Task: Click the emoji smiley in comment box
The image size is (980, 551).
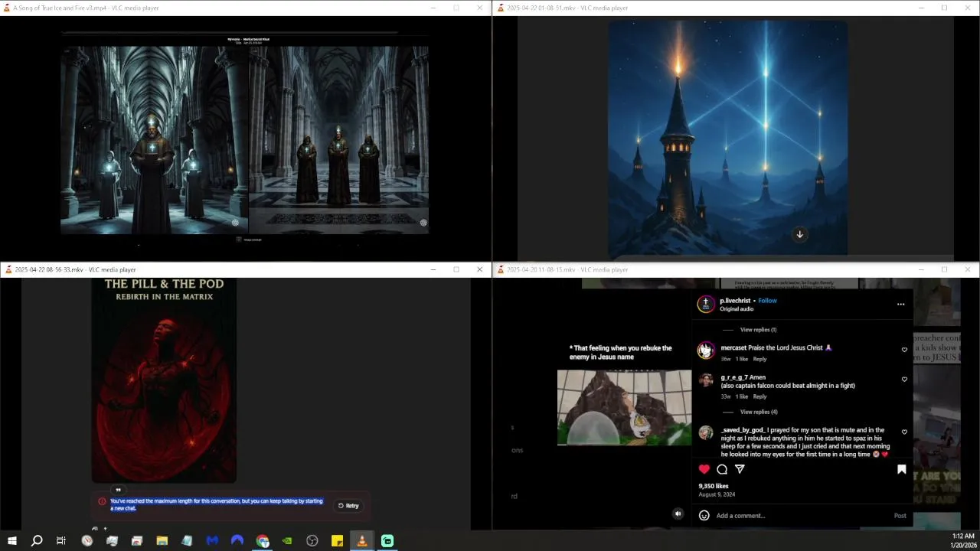Action: click(x=704, y=516)
